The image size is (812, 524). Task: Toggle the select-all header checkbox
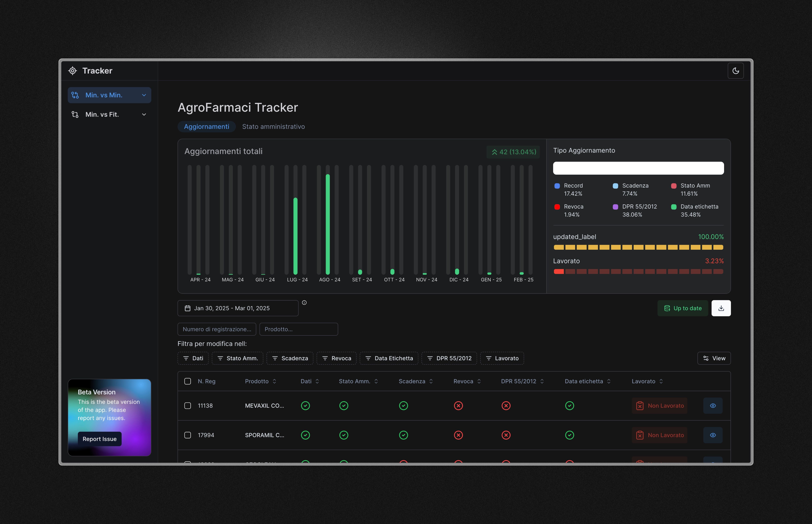point(188,381)
